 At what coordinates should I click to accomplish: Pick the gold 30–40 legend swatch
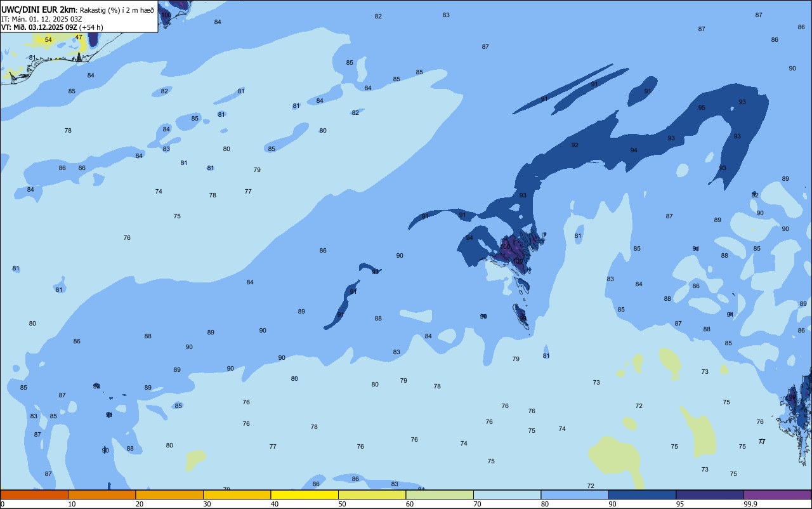pyautogui.click(x=237, y=494)
